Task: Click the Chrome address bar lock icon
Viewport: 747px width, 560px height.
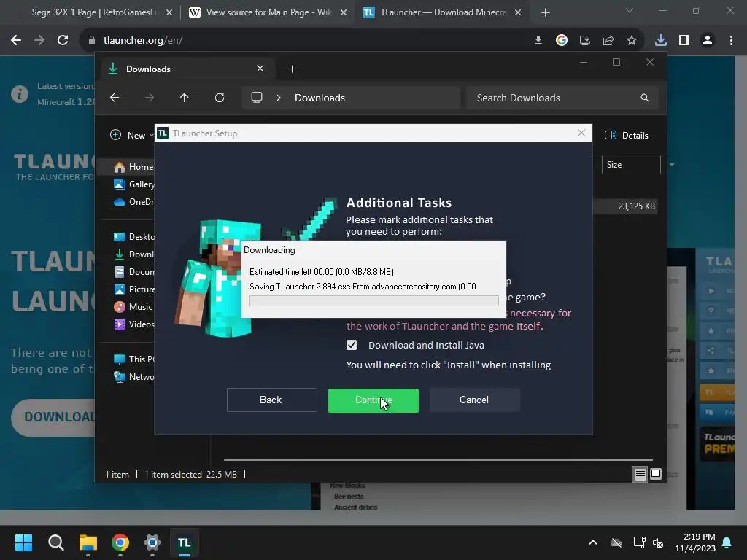Action: [91, 41]
